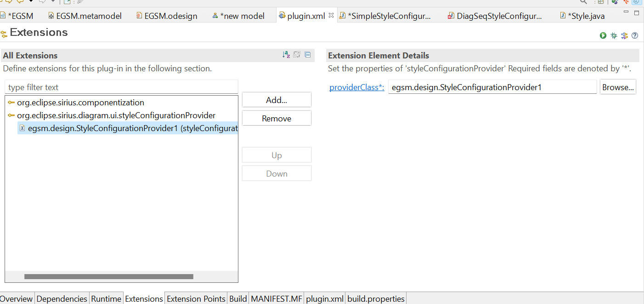Open the Extension Points page tab

[196, 298]
